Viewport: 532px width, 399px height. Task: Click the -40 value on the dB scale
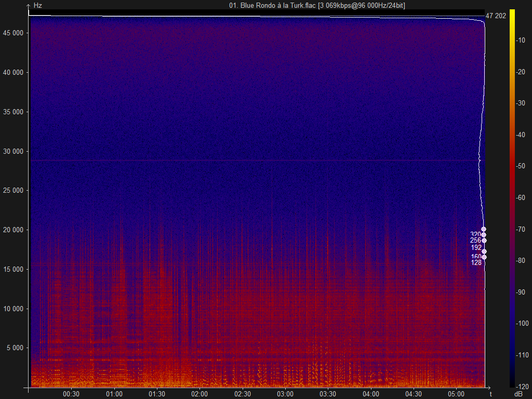tap(521, 135)
